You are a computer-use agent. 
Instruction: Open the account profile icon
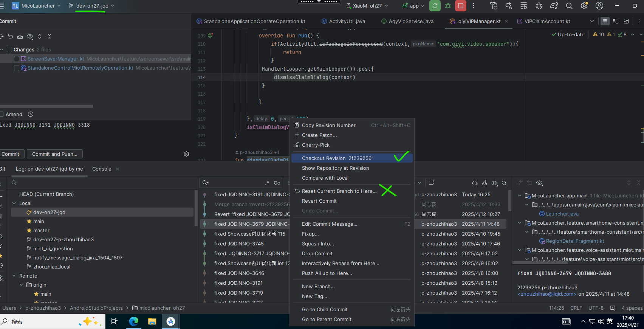(x=599, y=6)
